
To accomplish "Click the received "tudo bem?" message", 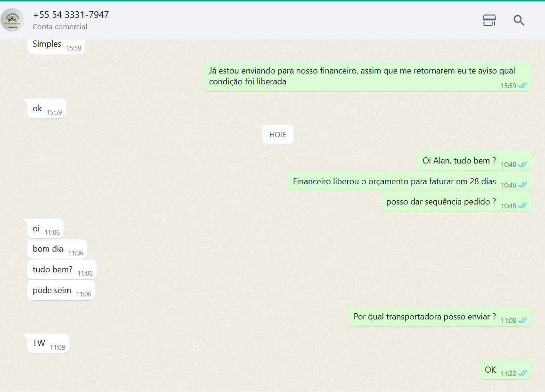I will (x=53, y=269).
